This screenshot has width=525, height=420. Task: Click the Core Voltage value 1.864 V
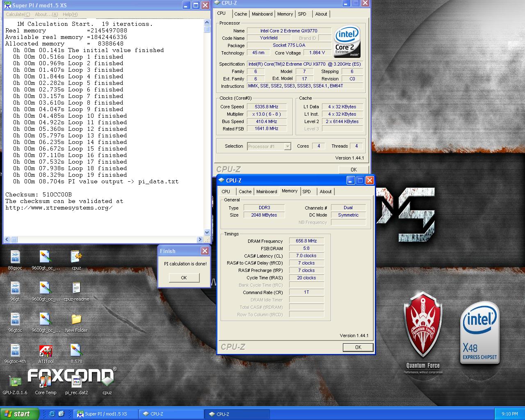point(317,52)
